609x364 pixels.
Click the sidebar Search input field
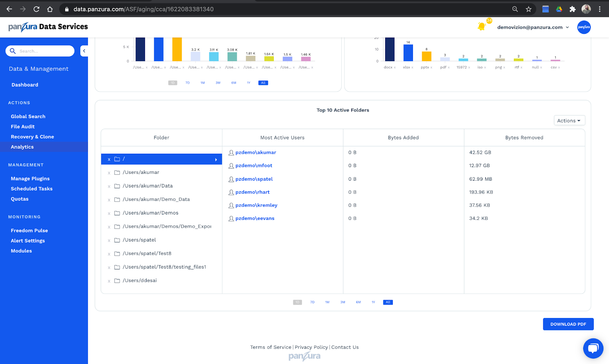pyautogui.click(x=40, y=51)
